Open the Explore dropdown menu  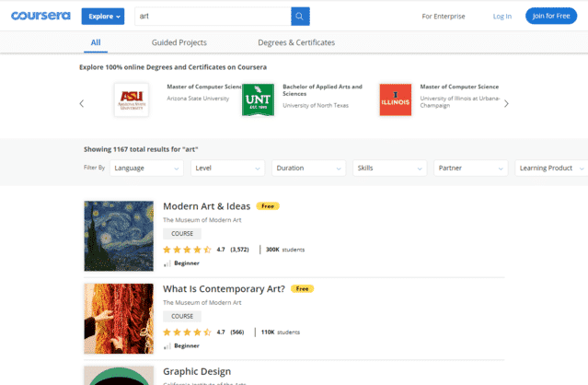(x=103, y=17)
